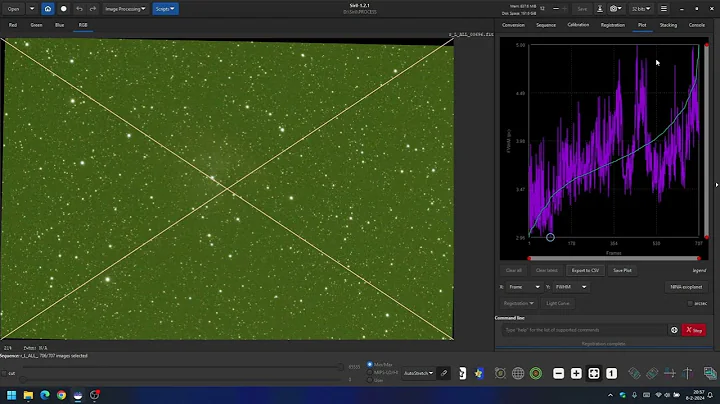Select the Blue channel tab
Image resolution: width=720 pixels, height=404 pixels.
tap(60, 25)
